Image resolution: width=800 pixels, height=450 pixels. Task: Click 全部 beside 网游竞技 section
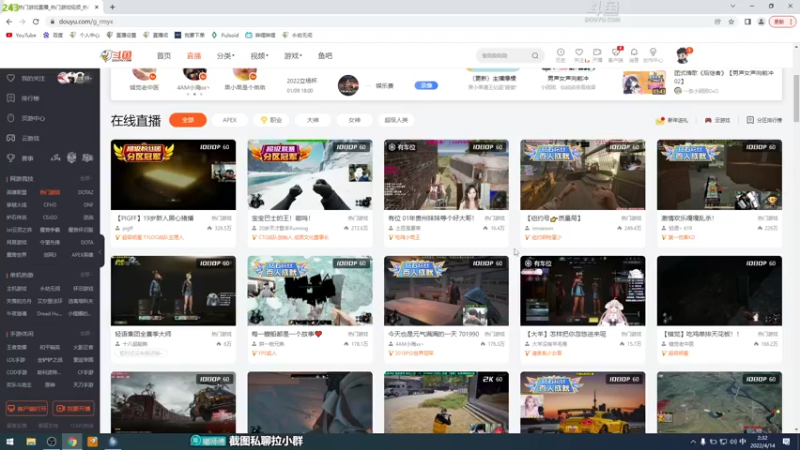tap(86, 179)
